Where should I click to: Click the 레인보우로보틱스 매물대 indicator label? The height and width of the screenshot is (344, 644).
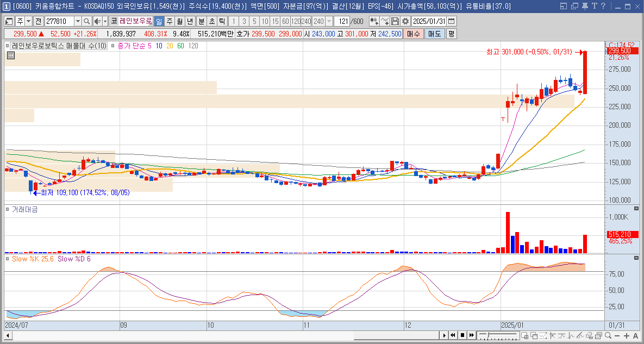pyautogui.click(x=59, y=46)
